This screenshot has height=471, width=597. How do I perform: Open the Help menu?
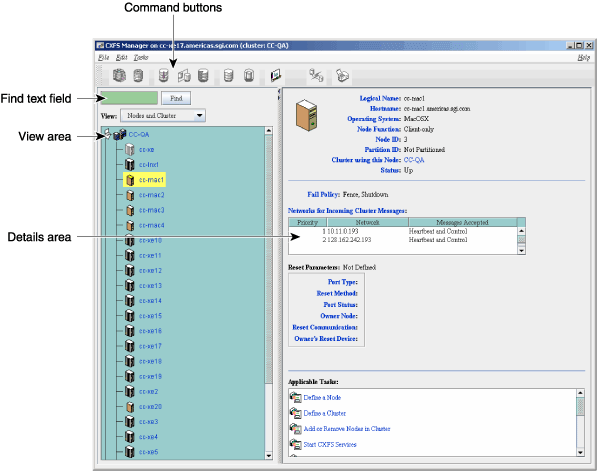(x=583, y=57)
